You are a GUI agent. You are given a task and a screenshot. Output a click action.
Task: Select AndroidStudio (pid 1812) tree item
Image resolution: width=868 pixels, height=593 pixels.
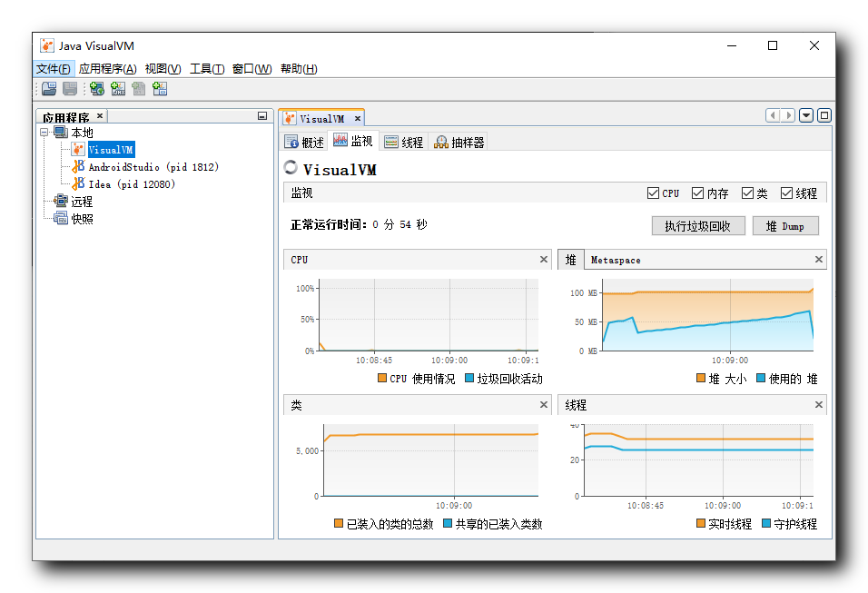153,167
